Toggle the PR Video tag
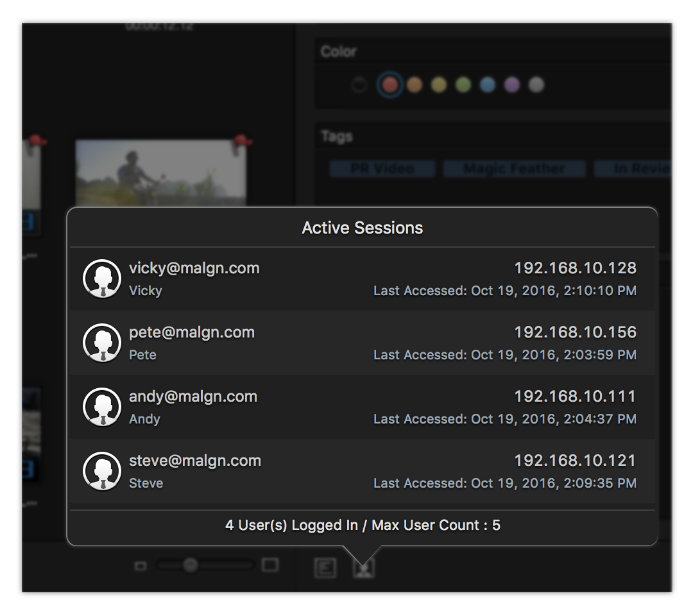 pyautogui.click(x=382, y=168)
